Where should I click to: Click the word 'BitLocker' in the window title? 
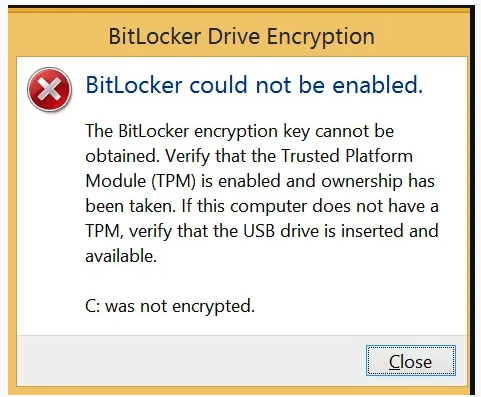pyautogui.click(x=155, y=36)
